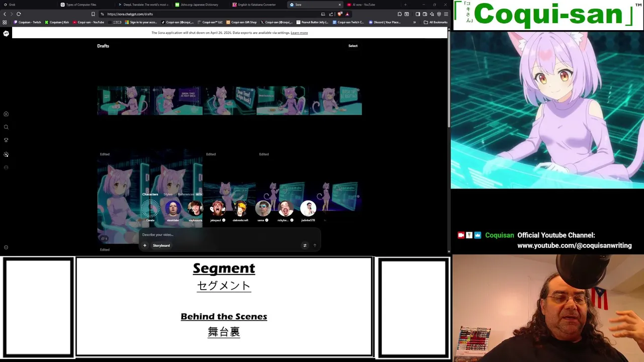Open the Peanut Butter Jelly bookmark

coord(312,22)
